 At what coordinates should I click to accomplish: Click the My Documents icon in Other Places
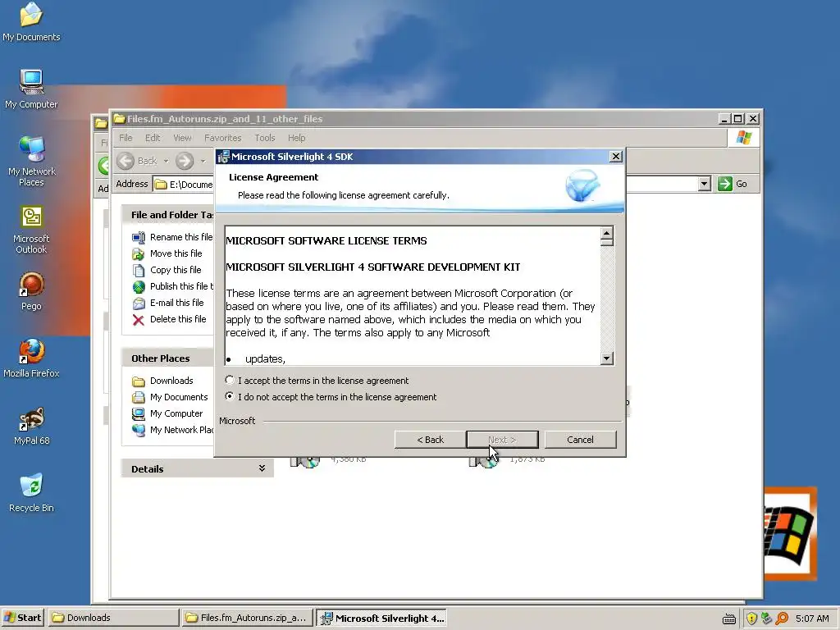click(138, 398)
